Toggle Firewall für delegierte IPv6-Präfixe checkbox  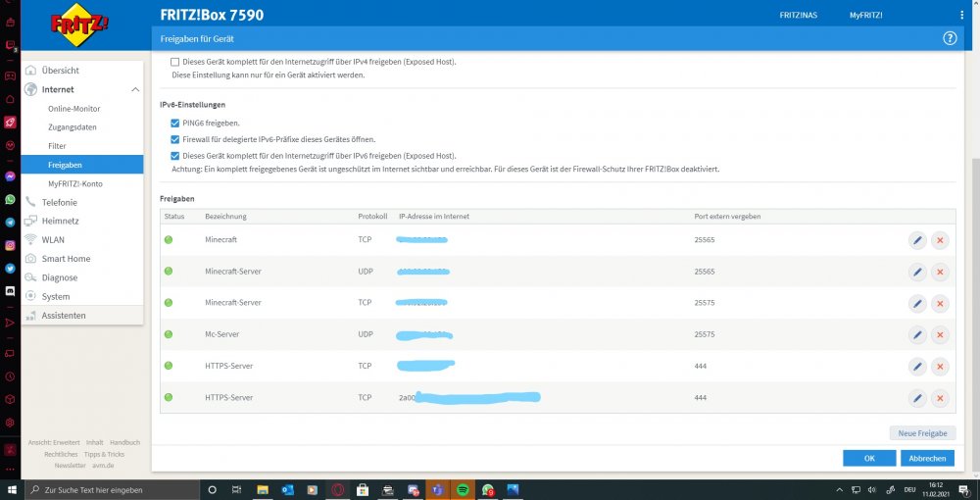pyautogui.click(x=175, y=139)
